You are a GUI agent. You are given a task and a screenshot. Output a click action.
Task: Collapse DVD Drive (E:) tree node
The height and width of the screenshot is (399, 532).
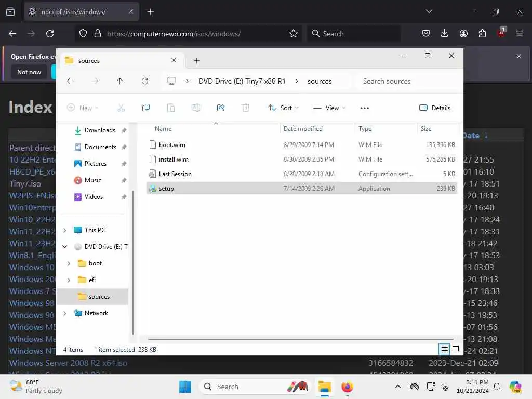coord(65,247)
